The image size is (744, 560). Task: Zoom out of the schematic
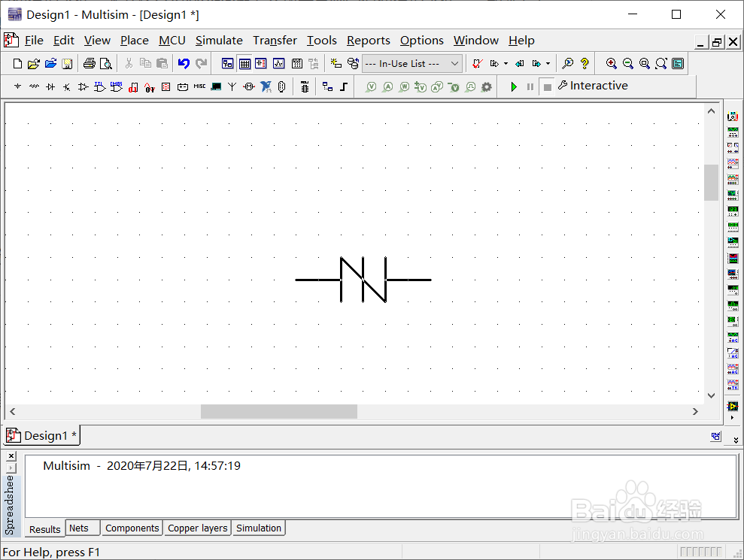[x=627, y=64]
